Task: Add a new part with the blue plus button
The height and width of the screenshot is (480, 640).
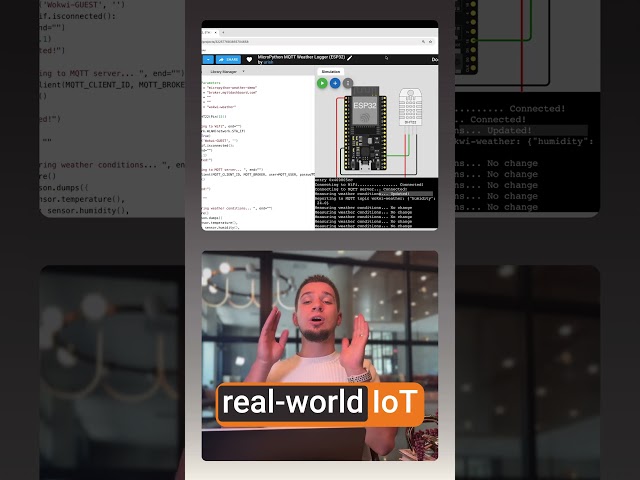Action: [335, 83]
